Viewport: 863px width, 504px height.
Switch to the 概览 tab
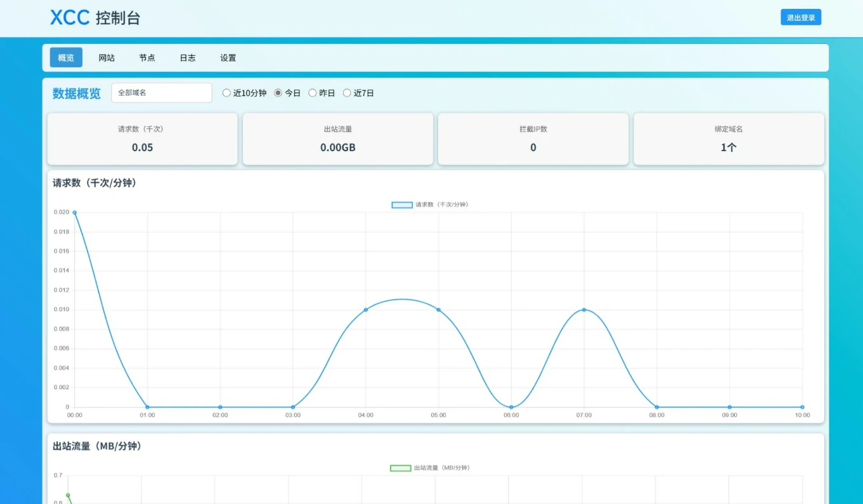(x=66, y=58)
